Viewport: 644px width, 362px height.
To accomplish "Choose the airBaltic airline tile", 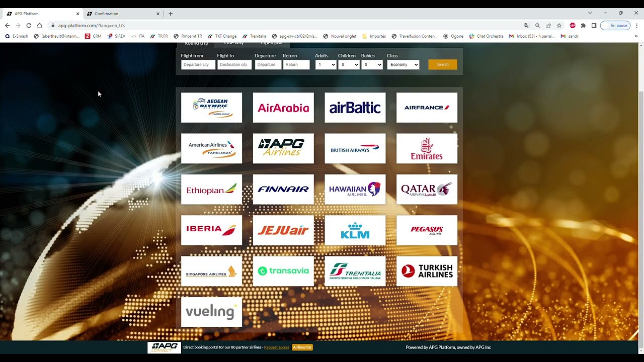I will coord(355,108).
